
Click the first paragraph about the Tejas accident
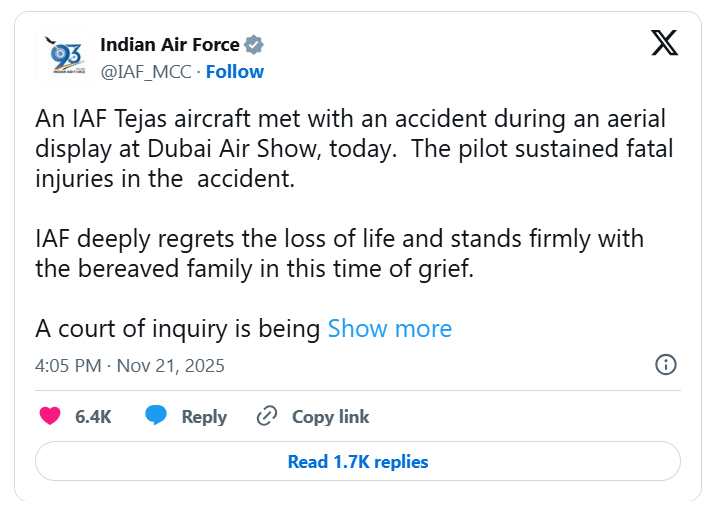click(354, 151)
